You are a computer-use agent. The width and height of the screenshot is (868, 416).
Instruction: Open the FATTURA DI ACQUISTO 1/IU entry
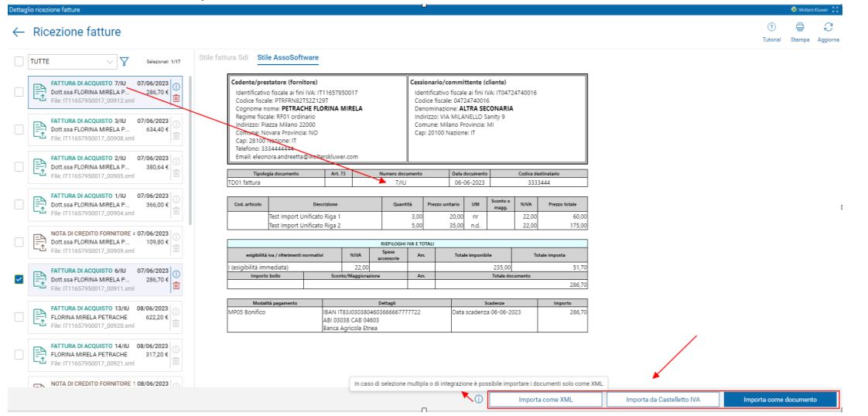(x=104, y=205)
